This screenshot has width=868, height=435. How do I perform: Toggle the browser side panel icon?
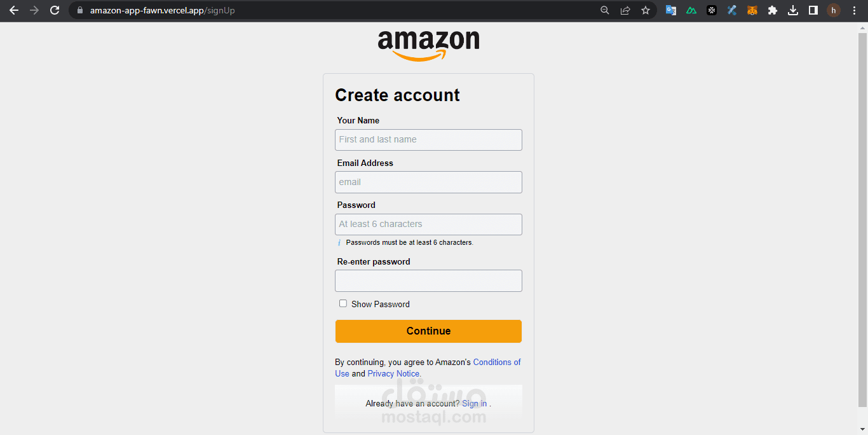coord(813,10)
